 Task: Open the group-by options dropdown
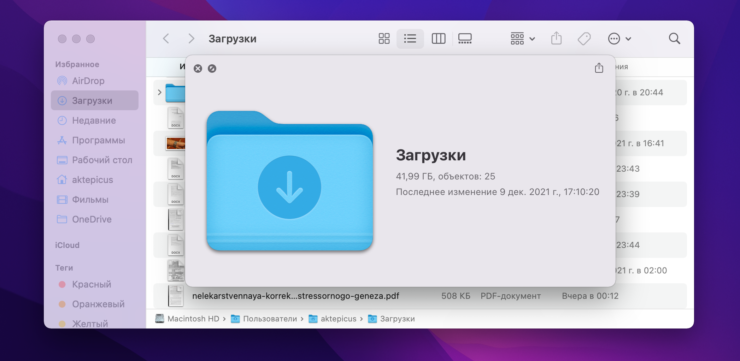tap(522, 39)
